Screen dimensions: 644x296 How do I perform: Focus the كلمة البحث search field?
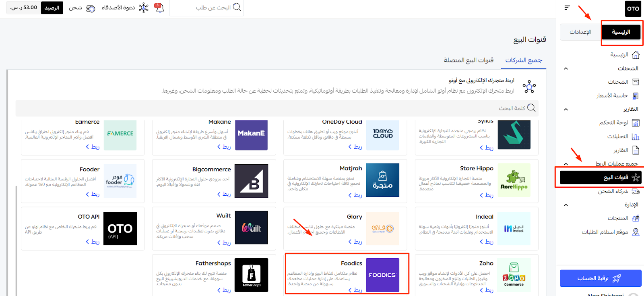click(x=277, y=108)
